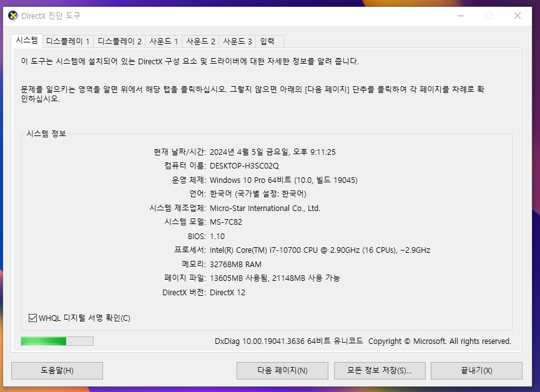540x392 pixels.
Task: Click the DirectX title bar icon
Action: pyautogui.click(x=12, y=16)
